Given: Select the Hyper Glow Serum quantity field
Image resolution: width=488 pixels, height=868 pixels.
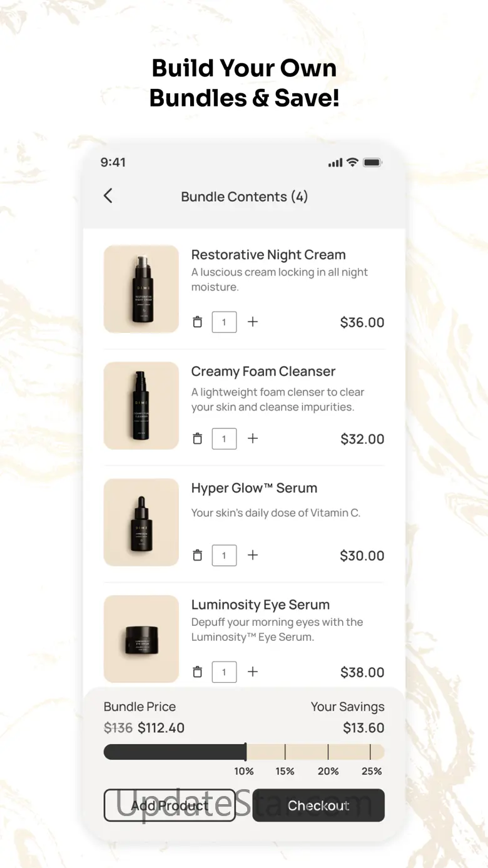Looking at the screenshot, I should coord(224,555).
